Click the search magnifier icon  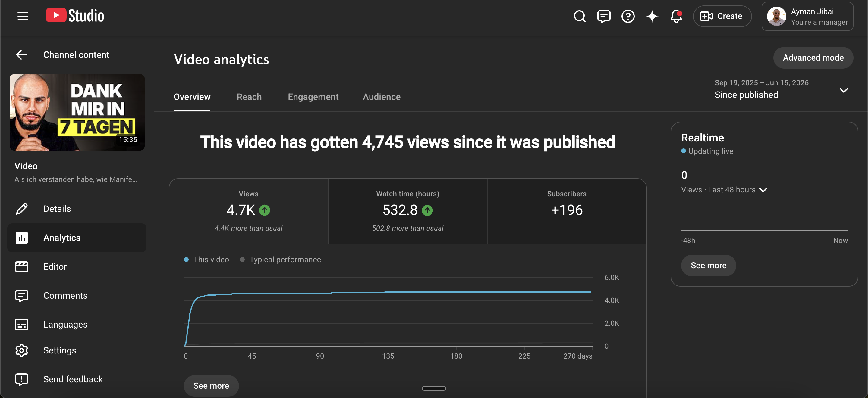pos(580,16)
